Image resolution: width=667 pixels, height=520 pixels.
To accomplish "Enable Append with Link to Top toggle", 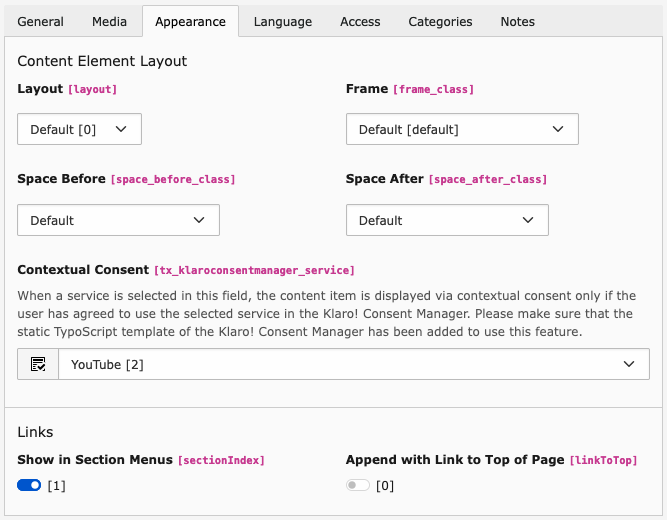I will tap(357, 485).
